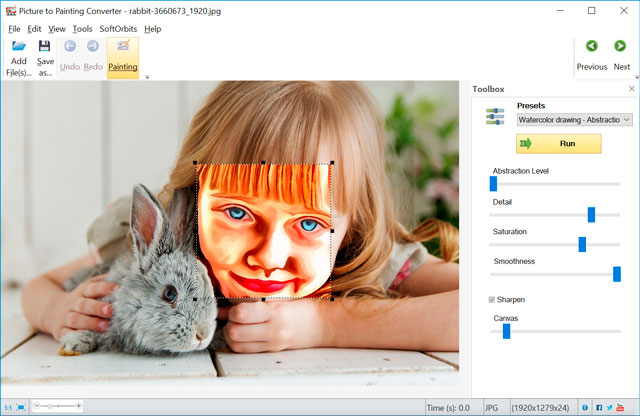Click the 1:1 zoom button

(7, 408)
